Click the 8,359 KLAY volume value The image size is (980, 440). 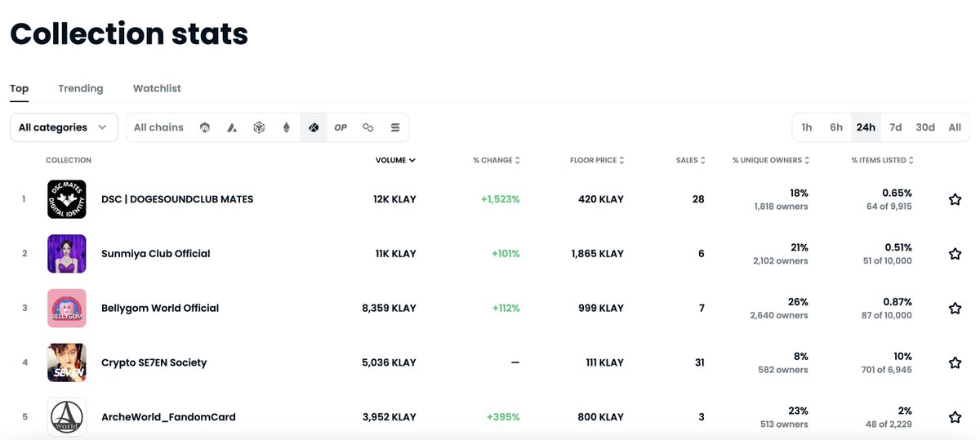389,308
